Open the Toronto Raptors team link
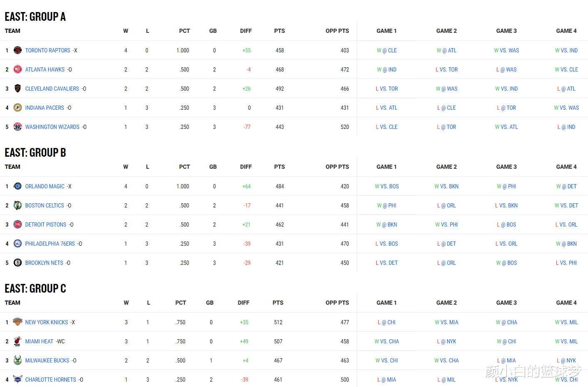Screen dimensions: 588x387 [48, 50]
